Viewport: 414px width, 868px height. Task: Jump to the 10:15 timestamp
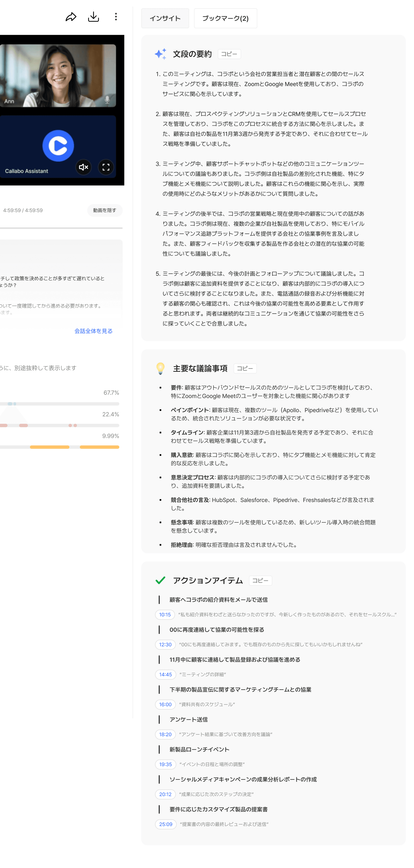click(165, 615)
